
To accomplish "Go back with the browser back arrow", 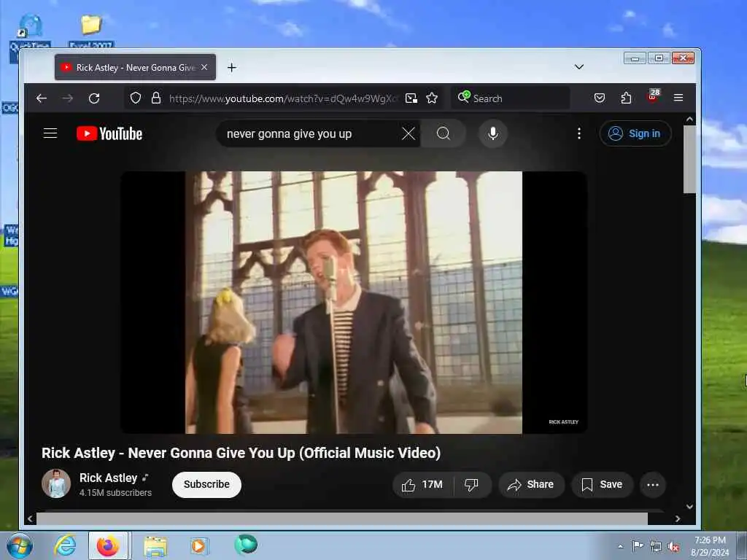I will pos(42,98).
